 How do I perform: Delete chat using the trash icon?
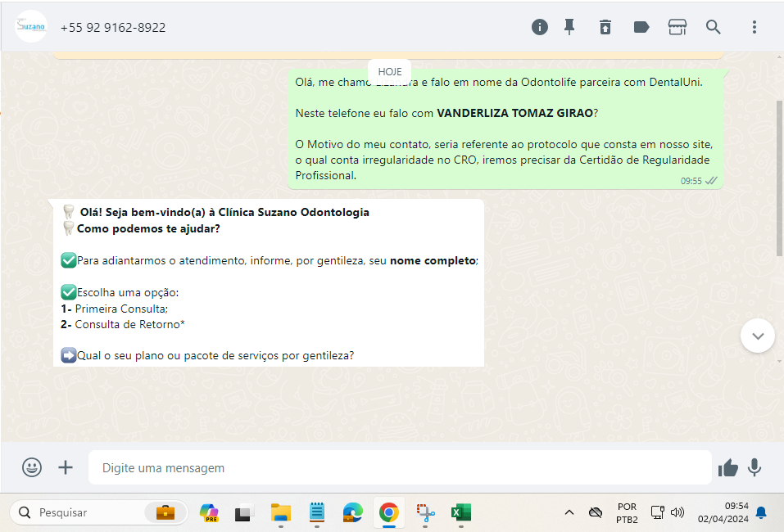(x=605, y=27)
